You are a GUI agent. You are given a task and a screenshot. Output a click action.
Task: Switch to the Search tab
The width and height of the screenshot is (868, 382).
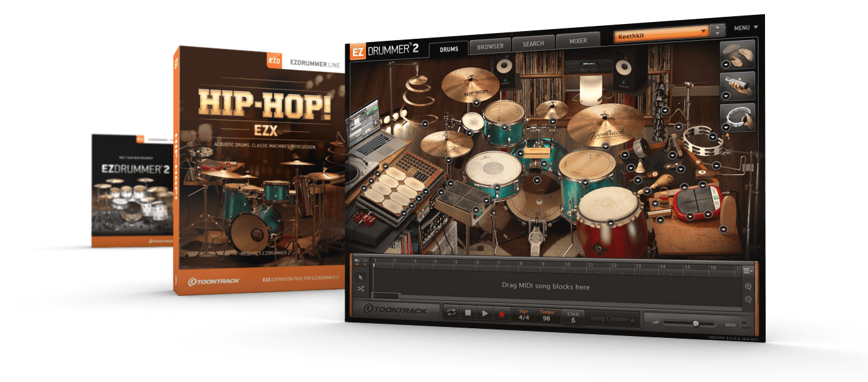point(533,43)
